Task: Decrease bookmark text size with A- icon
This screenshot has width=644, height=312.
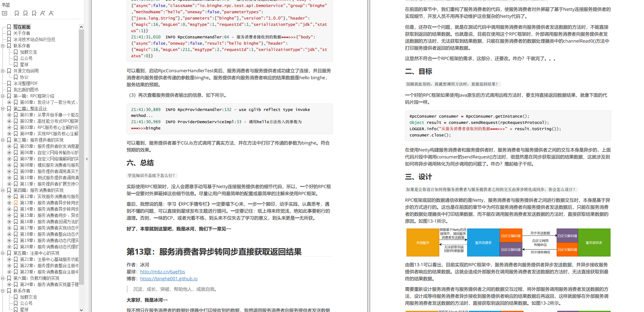Action: [51, 13]
